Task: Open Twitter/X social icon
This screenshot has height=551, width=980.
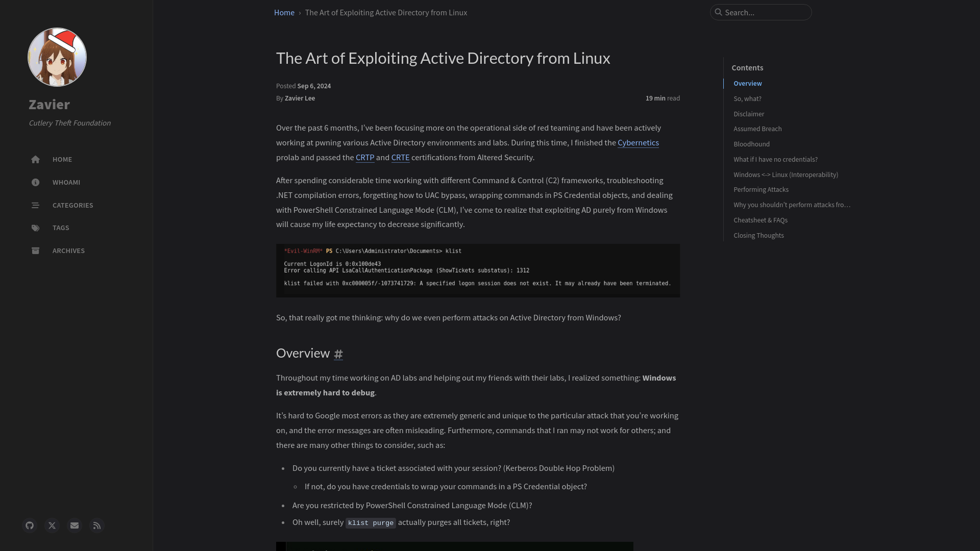Action: click(52, 525)
